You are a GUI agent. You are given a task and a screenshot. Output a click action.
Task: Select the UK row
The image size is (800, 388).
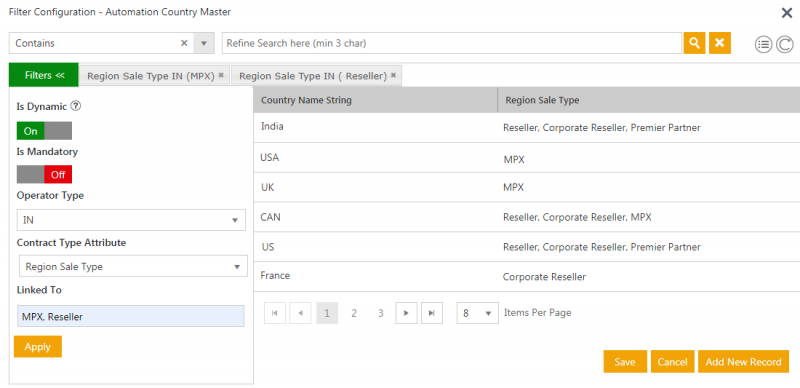[527, 187]
